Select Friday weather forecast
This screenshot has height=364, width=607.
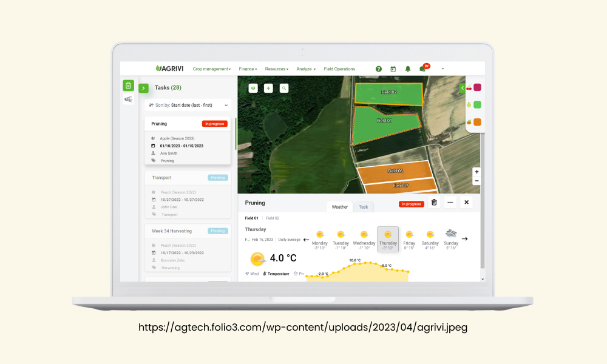click(409, 240)
